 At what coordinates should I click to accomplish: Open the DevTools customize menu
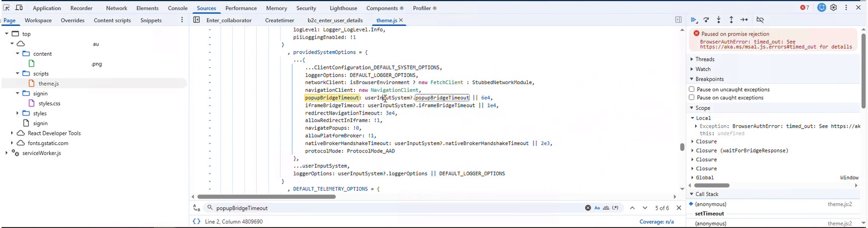click(846, 8)
